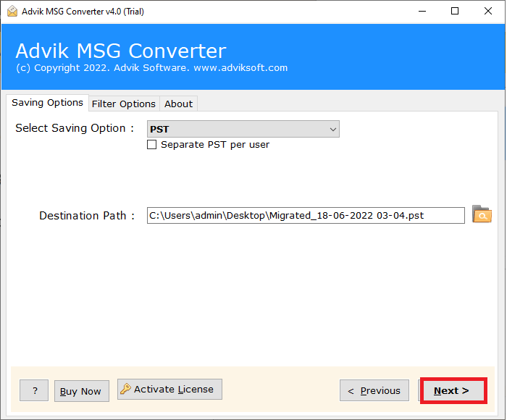Minimize the Advik MSG Converter window
507x420 pixels.
tap(422, 12)
